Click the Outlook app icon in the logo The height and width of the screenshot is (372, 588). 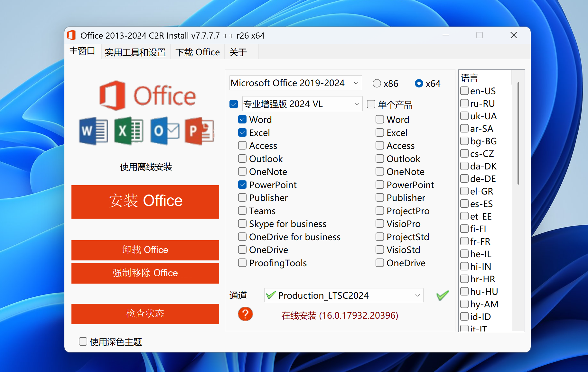click(165, 131)
